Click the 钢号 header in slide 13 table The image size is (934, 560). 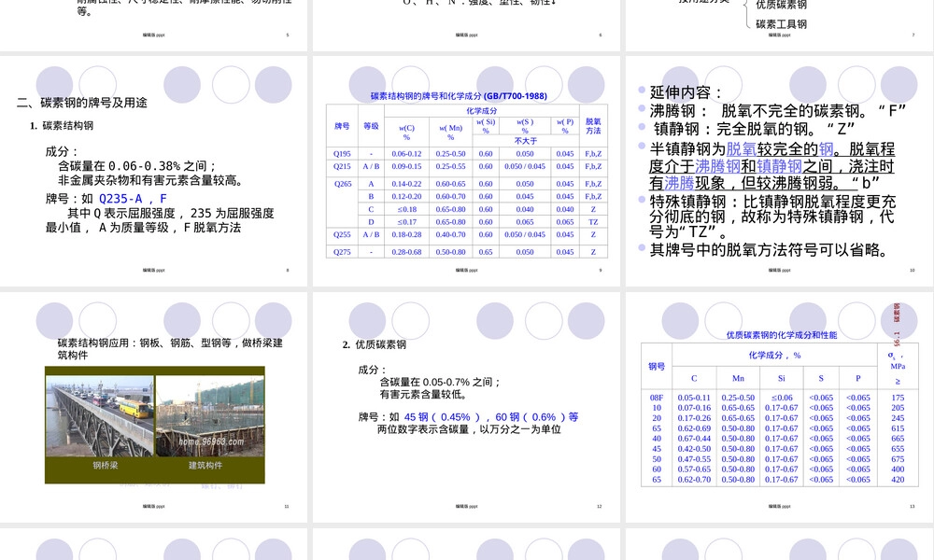click(x=657, y=366)
